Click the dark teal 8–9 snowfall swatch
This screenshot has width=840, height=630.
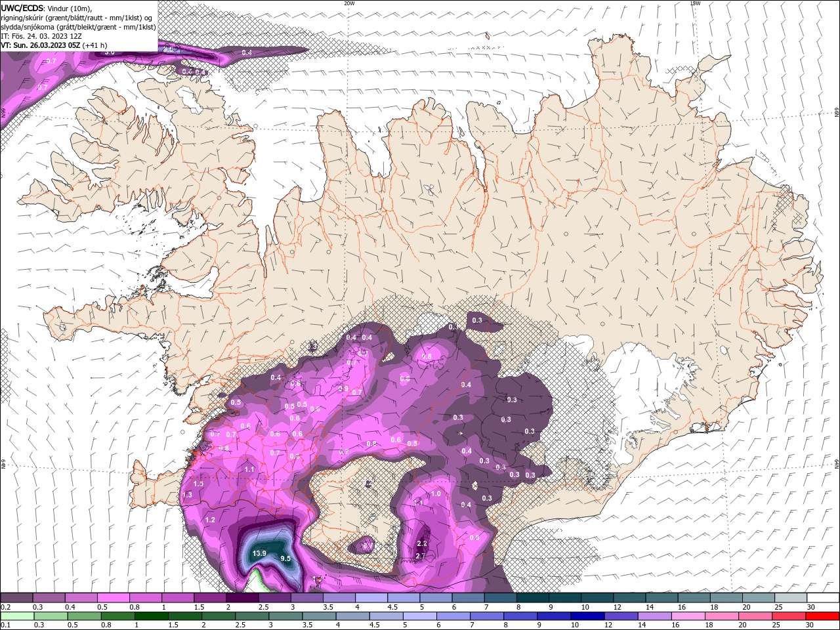[x=532, y=598]
